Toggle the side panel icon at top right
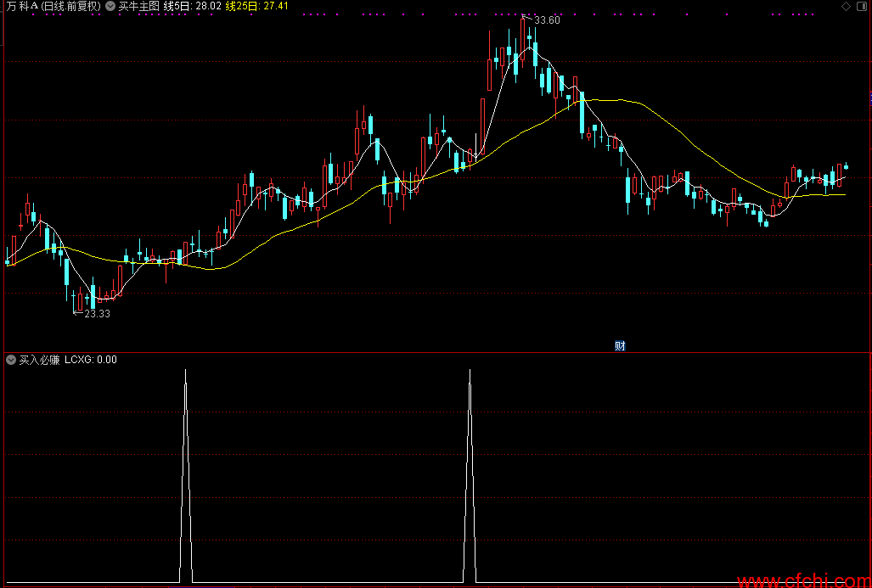Screen dimensions: 872x588 coord(860,6)
